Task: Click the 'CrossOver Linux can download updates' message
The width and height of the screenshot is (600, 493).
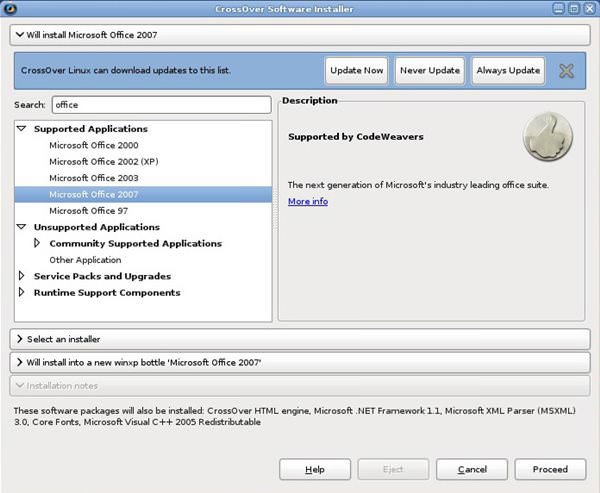Action: click(x=126, y=70)
